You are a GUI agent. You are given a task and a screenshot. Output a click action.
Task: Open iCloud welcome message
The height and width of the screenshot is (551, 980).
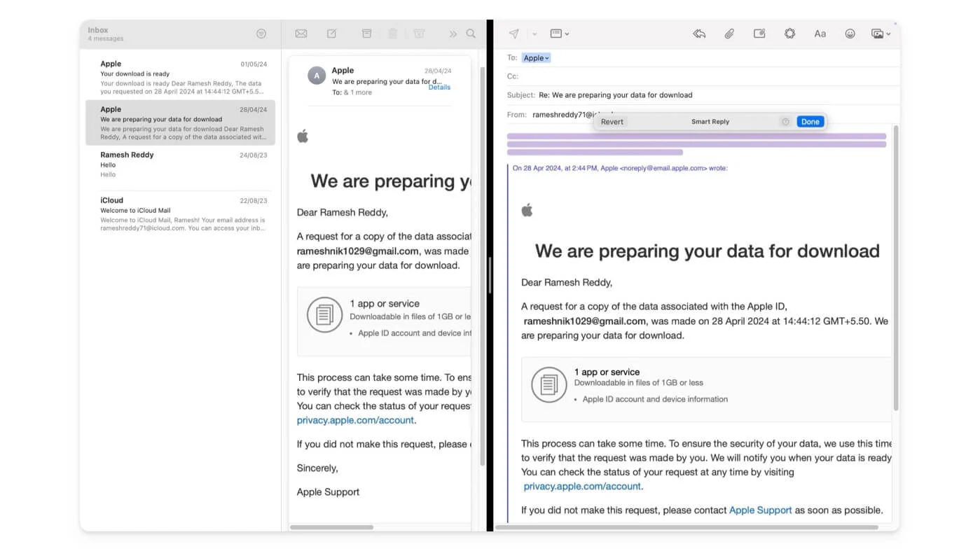click(x=181, y=214)
